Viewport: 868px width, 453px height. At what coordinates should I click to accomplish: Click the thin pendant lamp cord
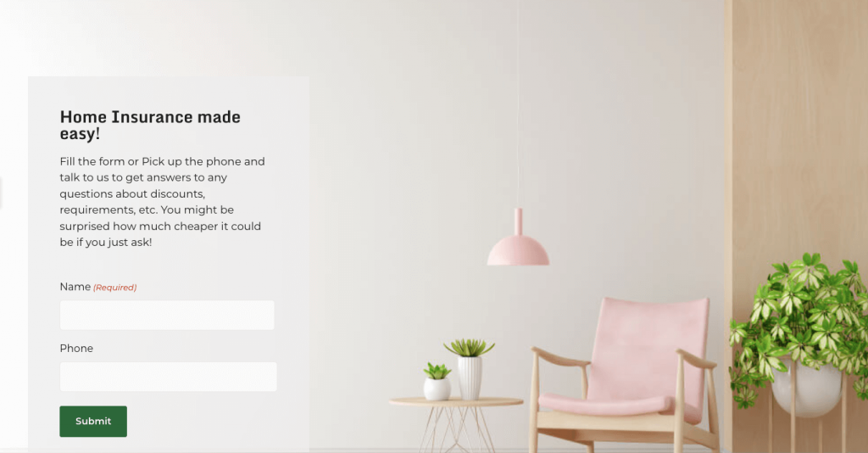518,104
